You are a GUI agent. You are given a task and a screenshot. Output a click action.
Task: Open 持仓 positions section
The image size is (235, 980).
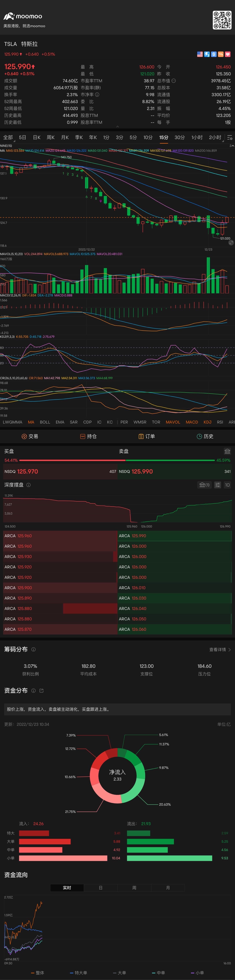click(x=88, y=436)
